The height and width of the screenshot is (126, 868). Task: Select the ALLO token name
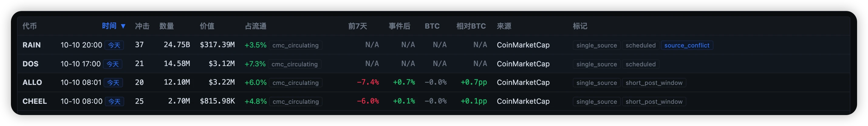32,82
